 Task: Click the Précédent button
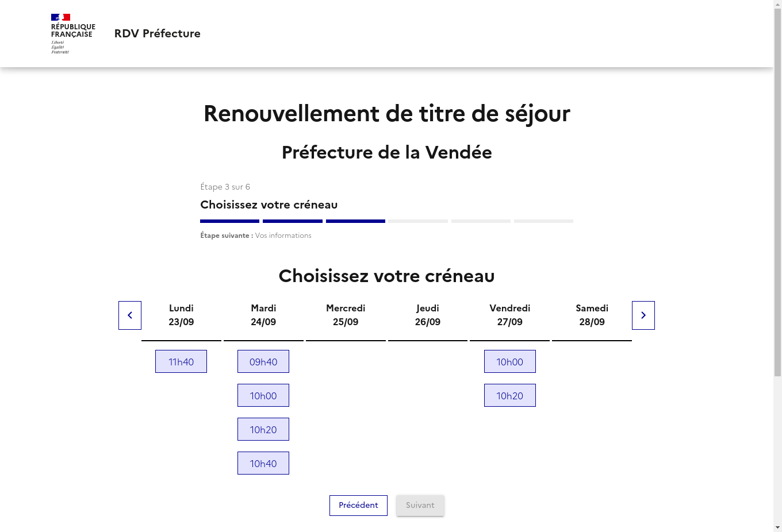tap(358, 506)
